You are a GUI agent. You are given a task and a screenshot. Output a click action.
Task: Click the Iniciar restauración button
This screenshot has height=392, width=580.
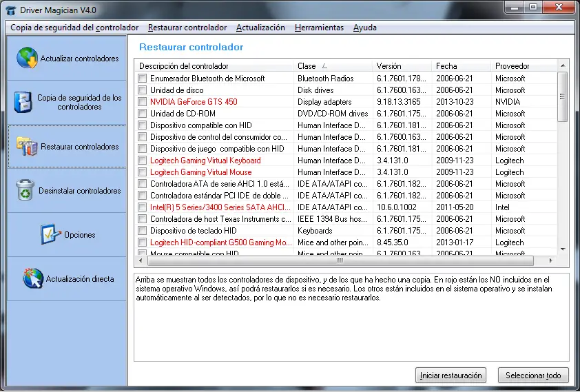450,375
